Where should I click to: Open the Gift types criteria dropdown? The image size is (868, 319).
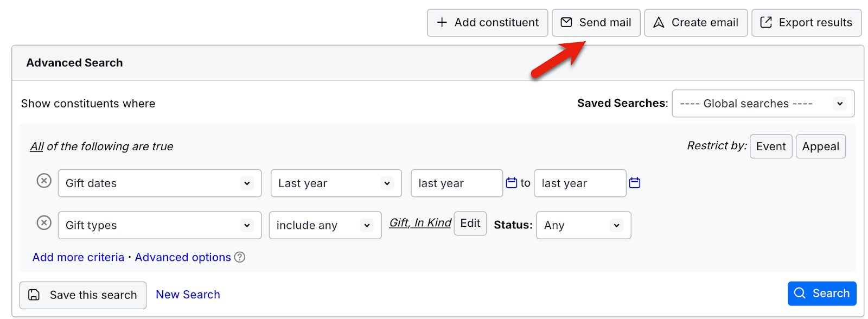159,225
